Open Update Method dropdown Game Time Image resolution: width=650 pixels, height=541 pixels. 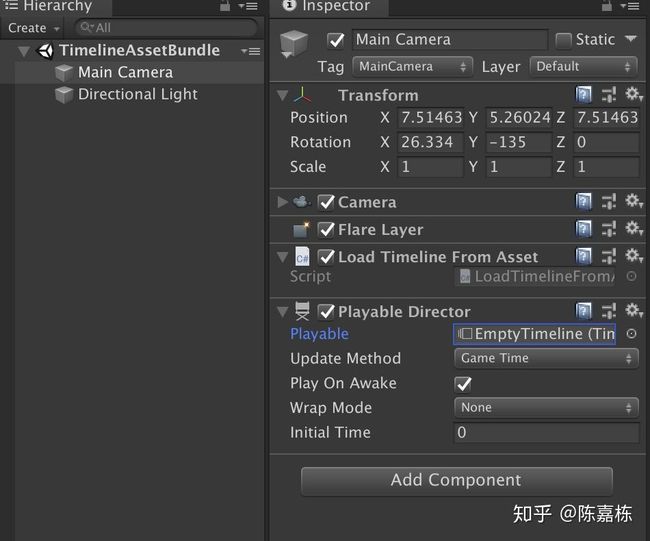click(x=546, y=358)
